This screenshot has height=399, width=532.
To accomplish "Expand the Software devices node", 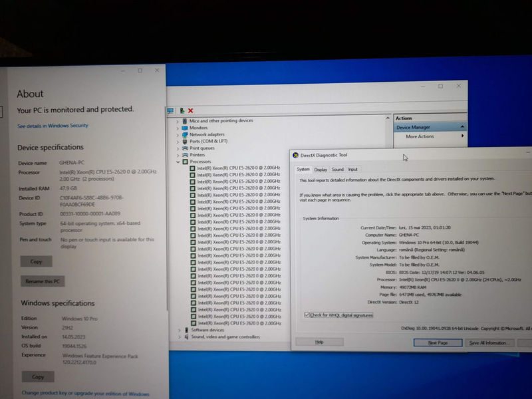I will [180, 330].
